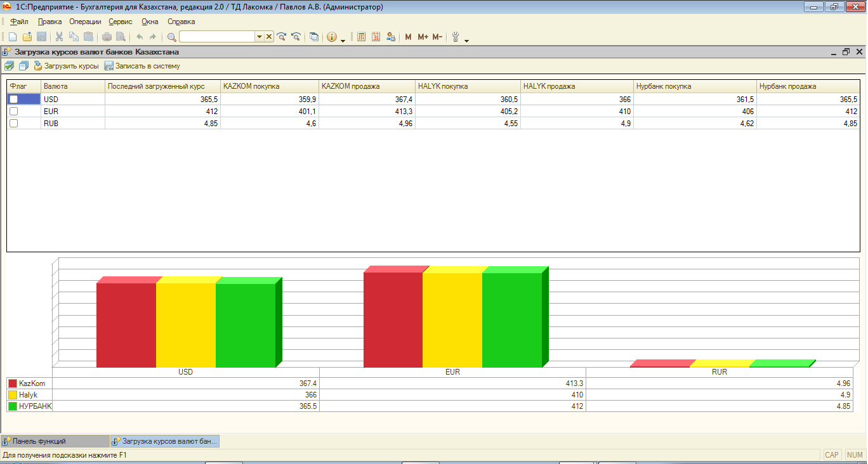
Task: Tick the EUR row flag checkbox
Action: pos(13,112)
